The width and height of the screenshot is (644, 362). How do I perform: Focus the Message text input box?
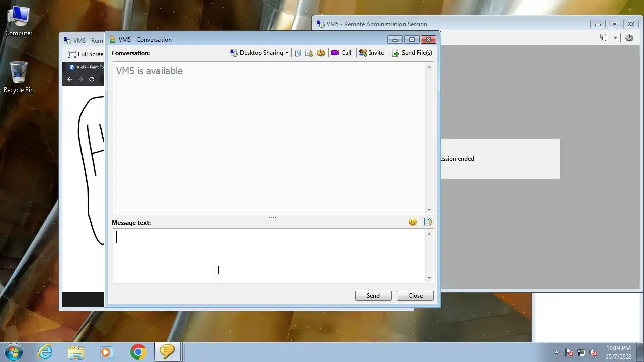(269, 255)
